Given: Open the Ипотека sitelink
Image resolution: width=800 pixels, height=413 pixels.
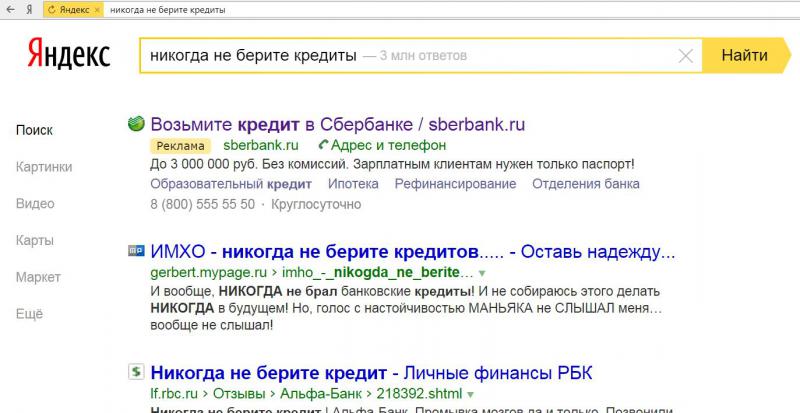Looking at the screenshot, I should [x=353, y=184].
